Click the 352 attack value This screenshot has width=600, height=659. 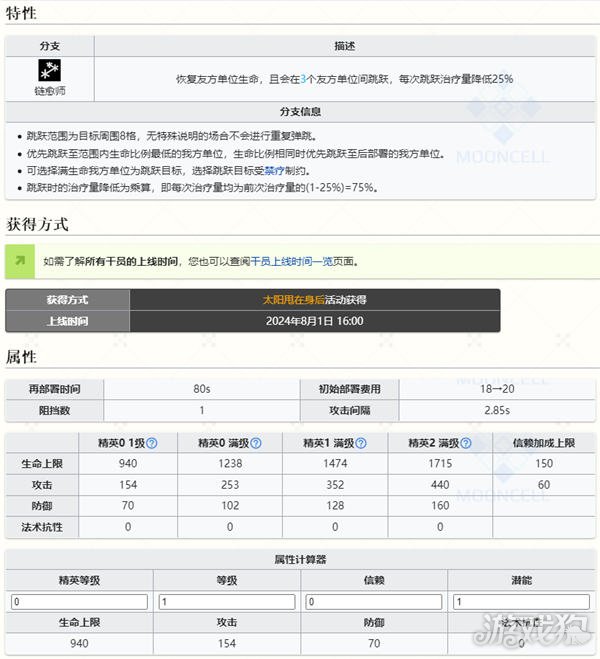pos(335,485)
